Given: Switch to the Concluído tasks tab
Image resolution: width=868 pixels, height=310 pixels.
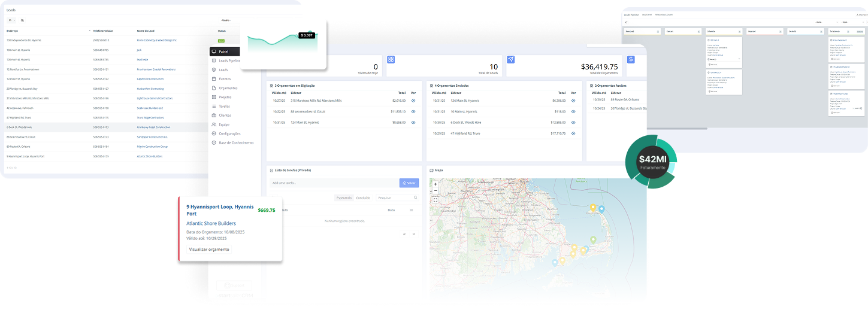Looking at the screenshot, I should coord(363,197).
